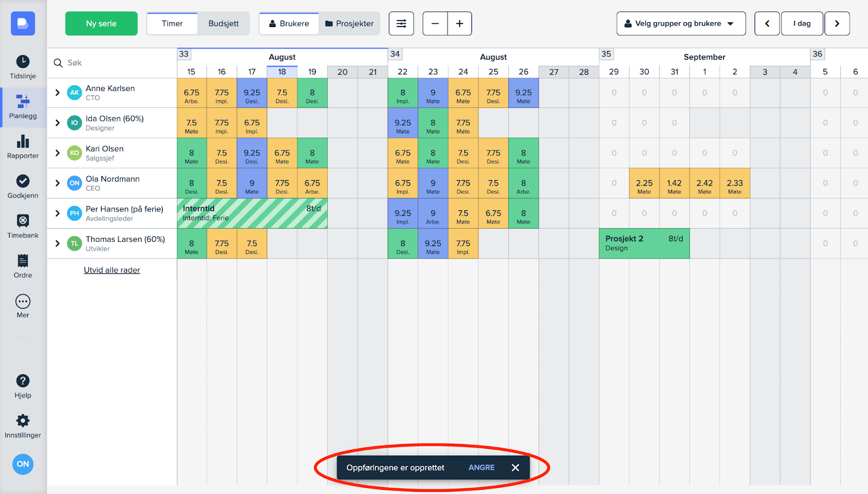Open Tidslinje from the sidebar

tap(23, 67)
